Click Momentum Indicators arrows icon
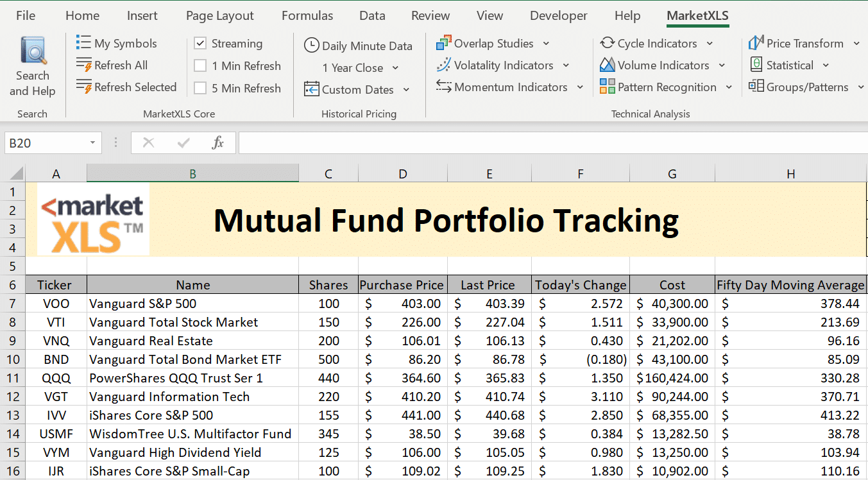The width and height of the screenshot is (868, 480). coord(443,86)
